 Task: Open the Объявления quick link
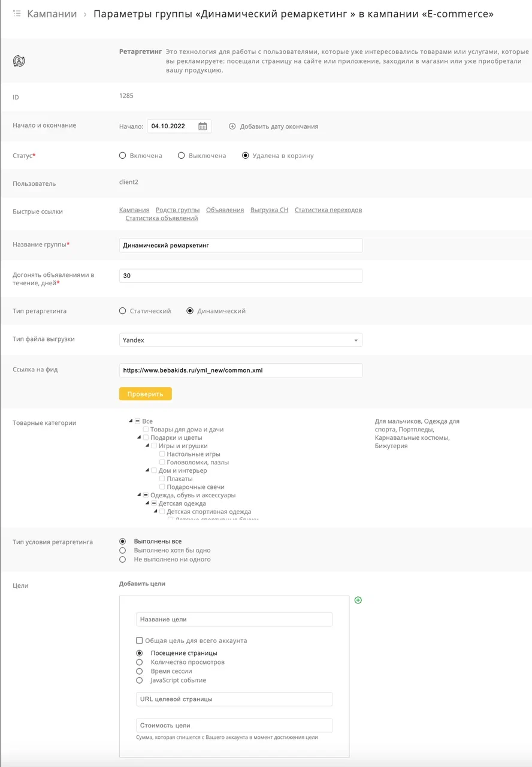225,210
